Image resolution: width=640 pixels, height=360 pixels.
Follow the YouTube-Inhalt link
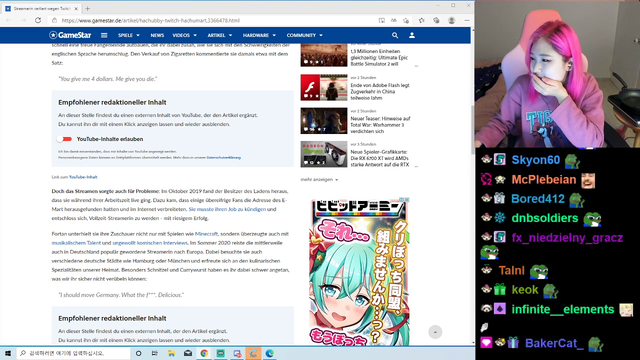click(83, 177)
